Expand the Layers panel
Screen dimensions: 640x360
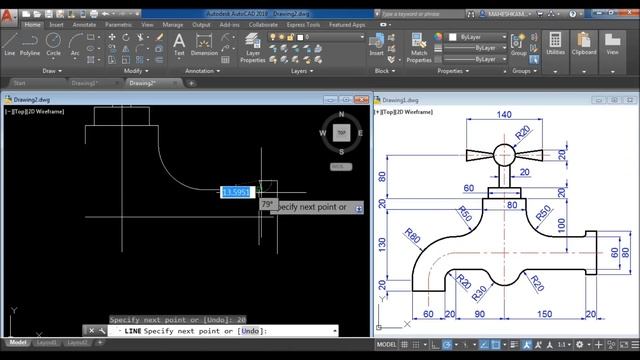[x=302, y=71]
